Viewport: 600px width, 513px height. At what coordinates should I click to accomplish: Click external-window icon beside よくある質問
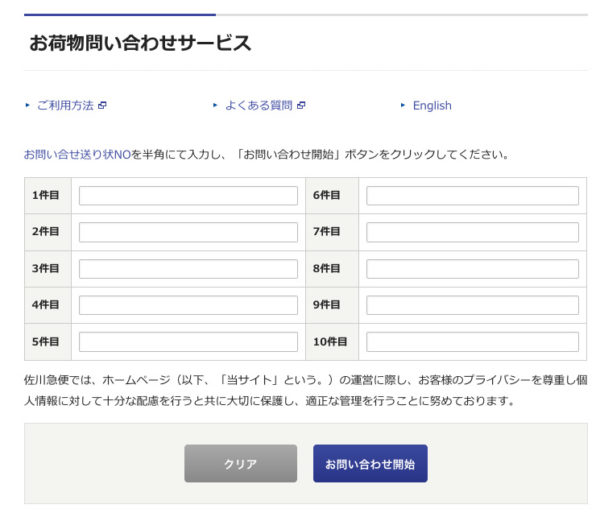[x=301, y=105]
